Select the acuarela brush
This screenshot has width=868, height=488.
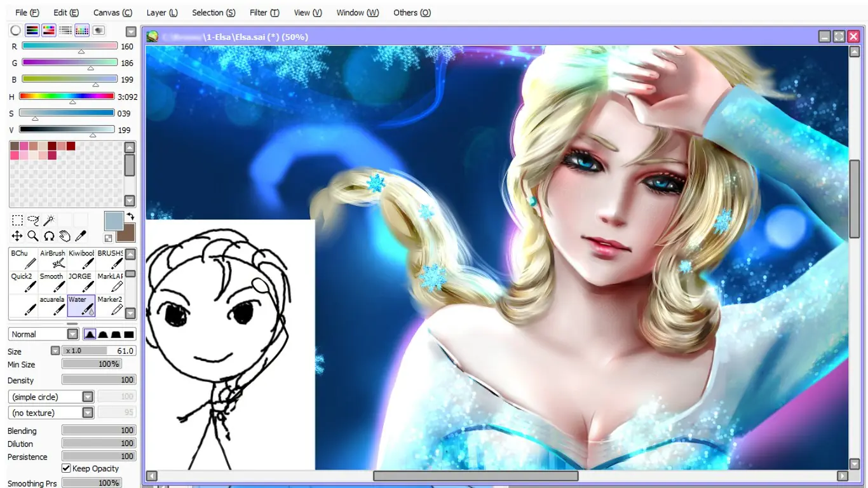[53, 306]
